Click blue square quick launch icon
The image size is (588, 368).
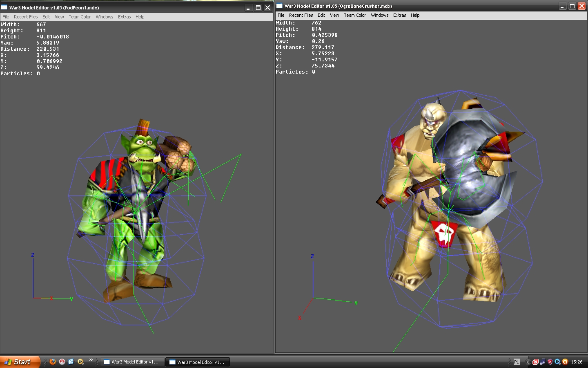[x=71, y=362]
